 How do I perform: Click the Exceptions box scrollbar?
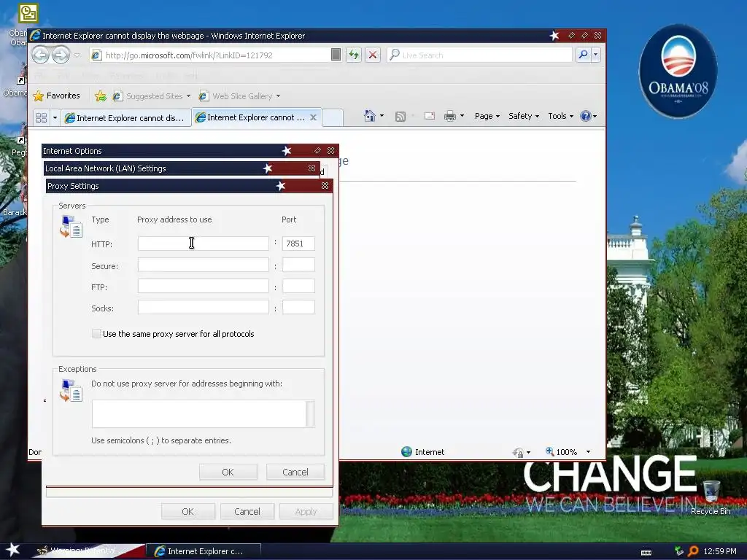coord(310,414)
